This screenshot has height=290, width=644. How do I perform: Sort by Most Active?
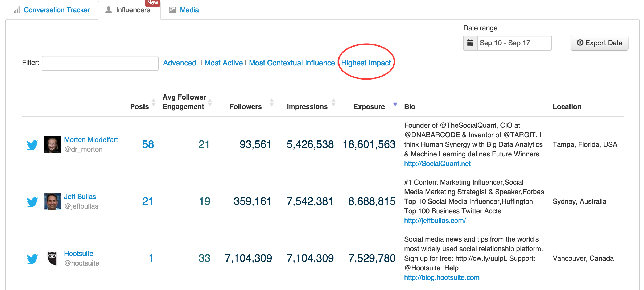224,63
